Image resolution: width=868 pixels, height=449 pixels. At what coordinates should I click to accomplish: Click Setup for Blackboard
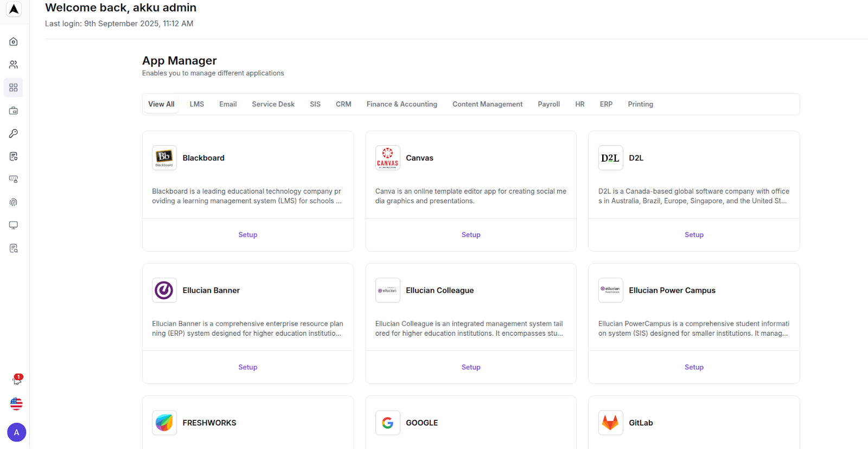[248, 235]
